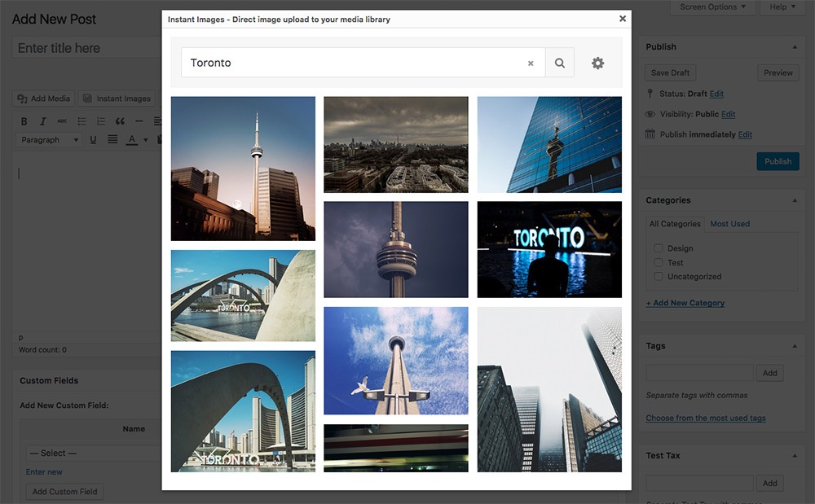The height and width of the screenshot is (504, 815).
Task: Collapse the Test Tax panel
Action: [x=795, y=456]
